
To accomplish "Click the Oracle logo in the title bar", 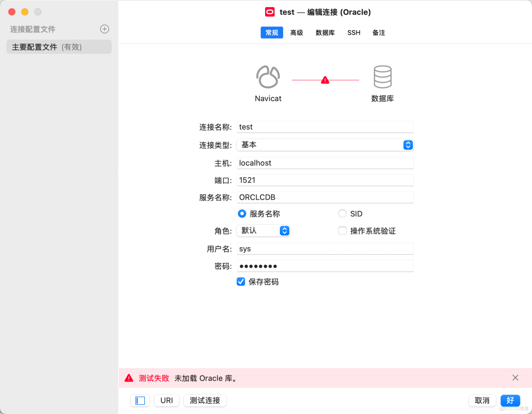I will (270, 12).
